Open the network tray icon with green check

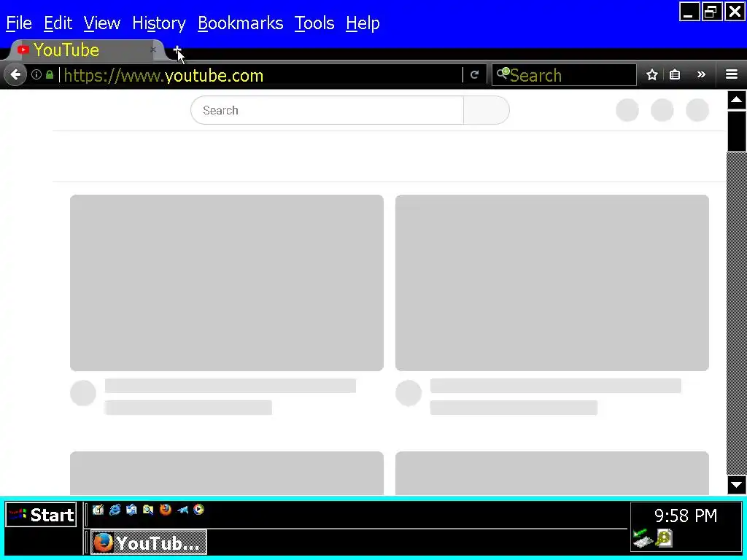click(x=642, y=538)
